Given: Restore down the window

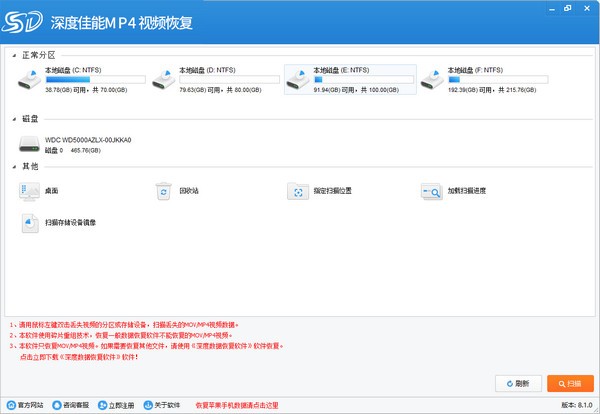Looking at the screenshot, I should coord(568,8).
